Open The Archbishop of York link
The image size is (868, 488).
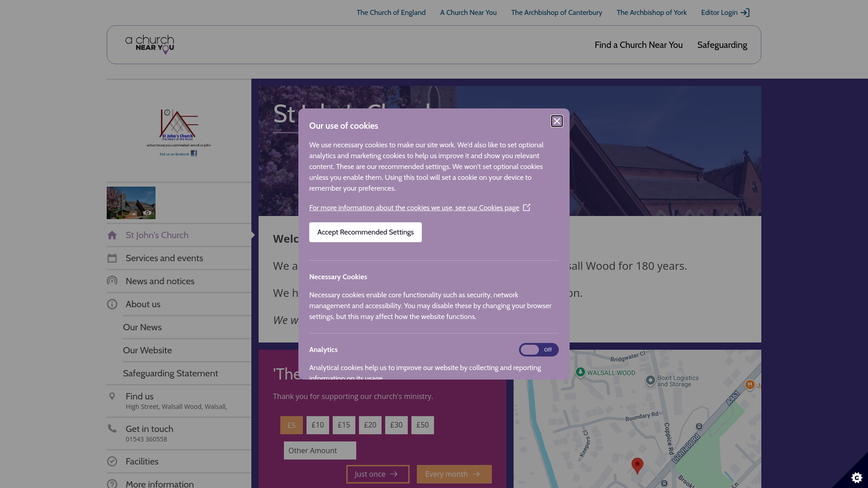pos(651,13)
